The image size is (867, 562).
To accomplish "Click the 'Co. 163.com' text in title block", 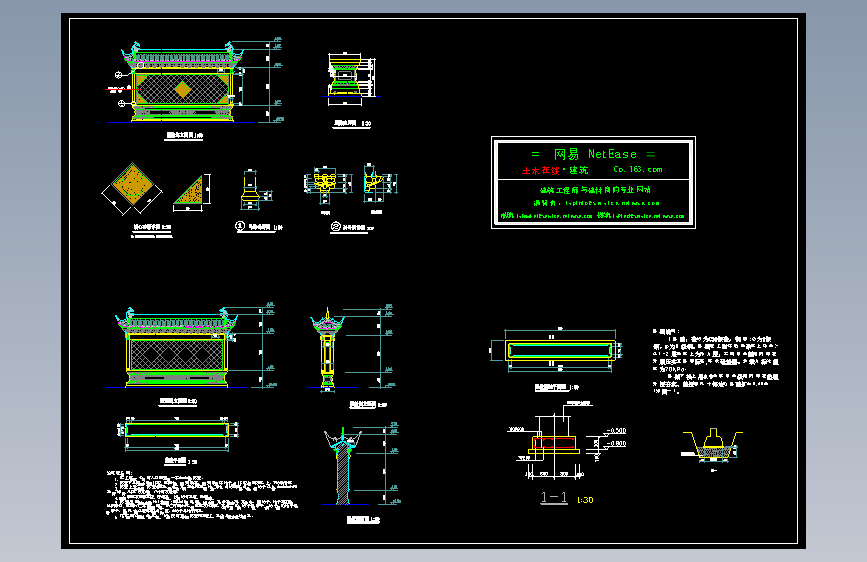I will [638, 169].
